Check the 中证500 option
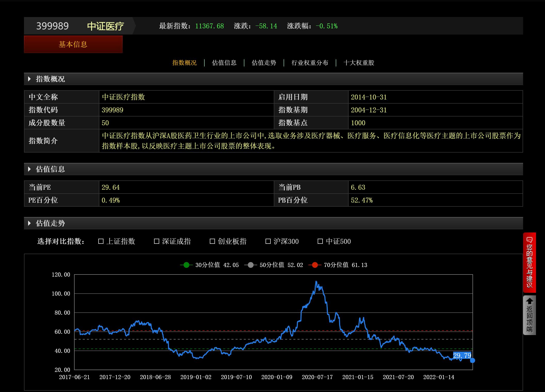 click(320, 241)
